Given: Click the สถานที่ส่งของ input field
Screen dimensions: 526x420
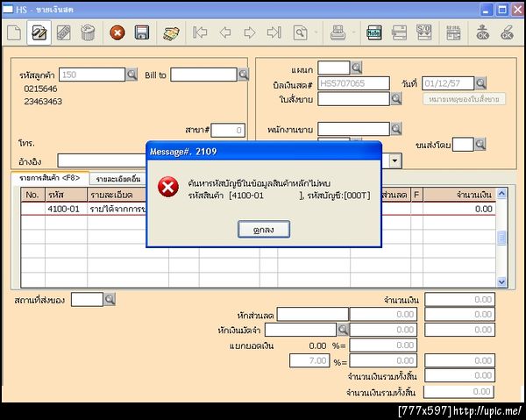Looking at the screenshot, I should pyautogui.click(x=87, y=299).
